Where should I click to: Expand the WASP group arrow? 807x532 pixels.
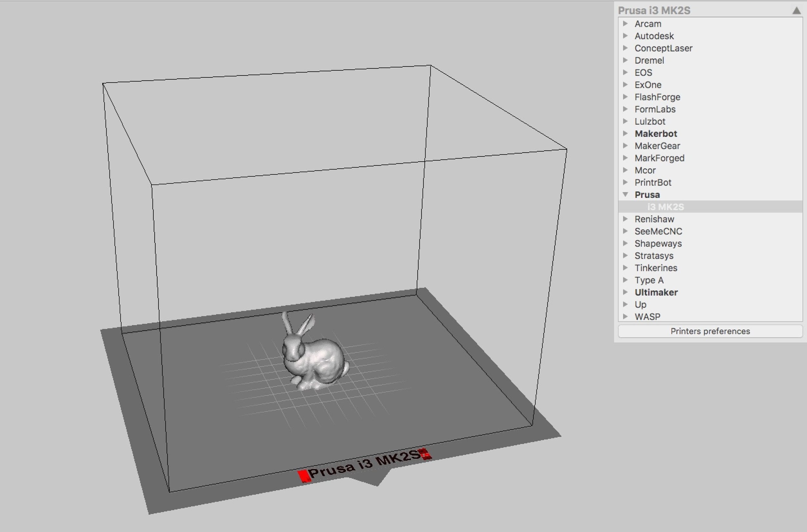coord(625,316)
